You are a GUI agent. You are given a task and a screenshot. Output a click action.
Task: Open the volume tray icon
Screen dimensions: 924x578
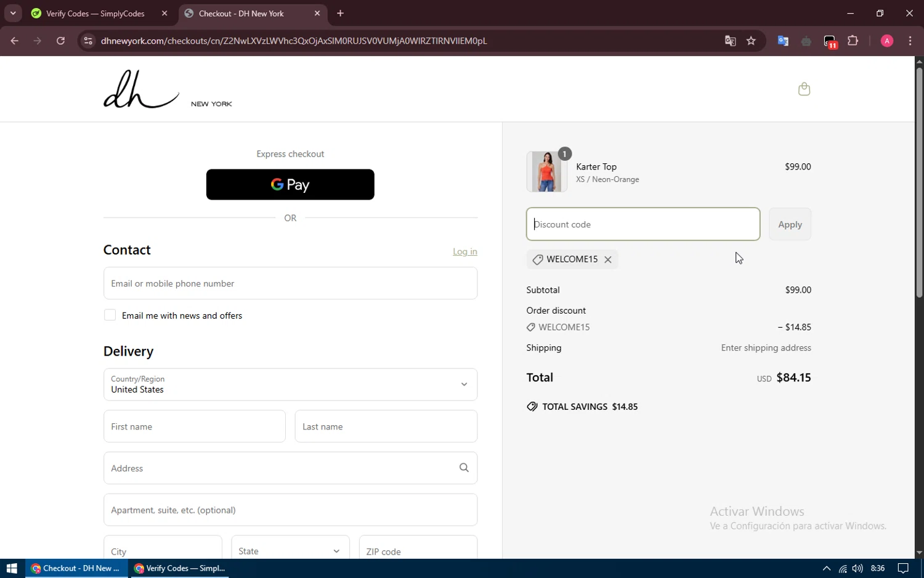tap(857, 569)
